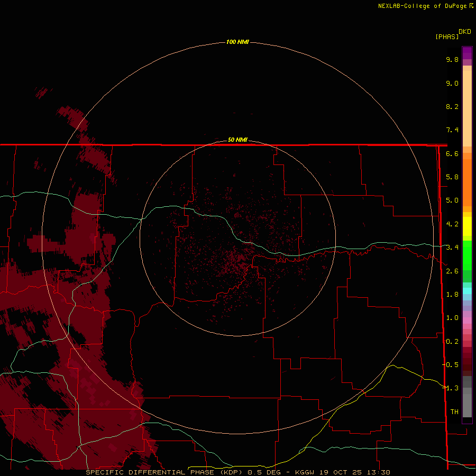Screen dimensions: 476x476
Task: Select the 6.6 legend value
Action: click(452, 153)
